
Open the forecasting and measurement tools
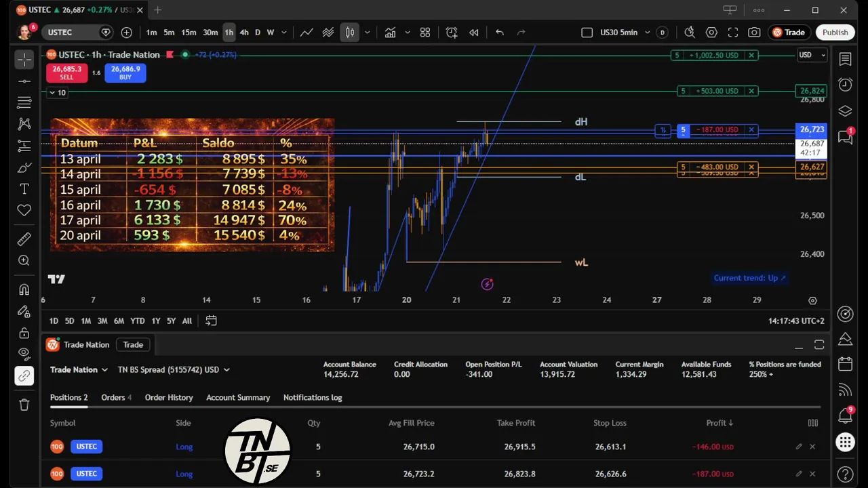pyautogui.click(x=24, y=146)
